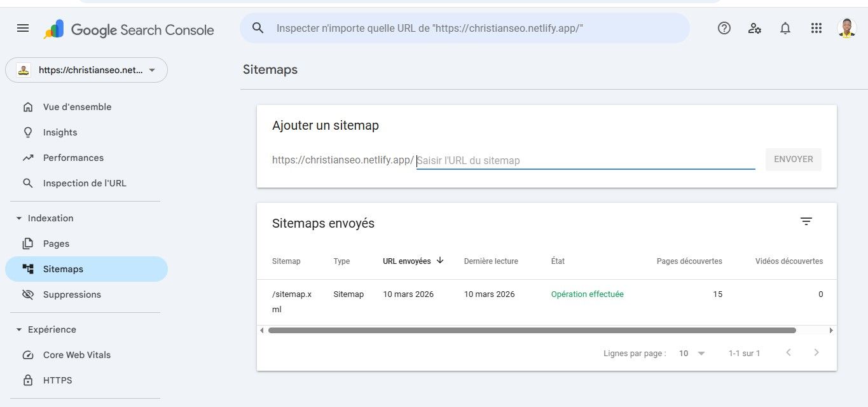Open Core Web Vitals report

click(x=76, y=355)
